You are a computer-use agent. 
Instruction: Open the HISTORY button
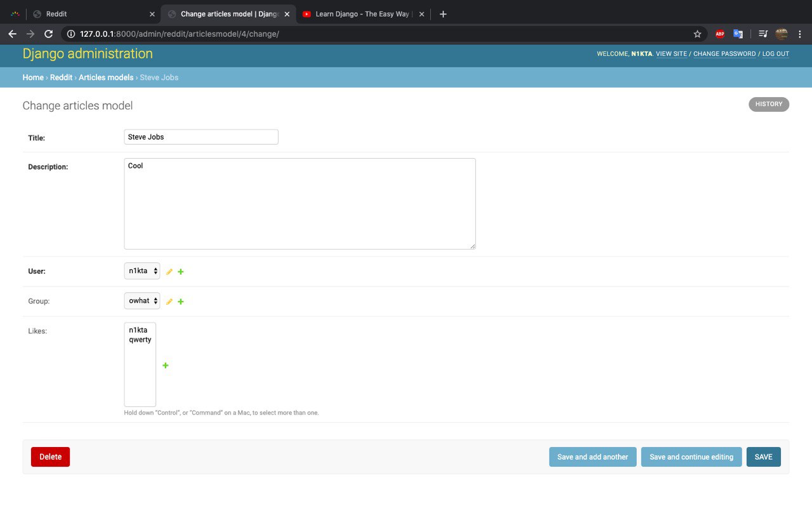[x=769, y=104]
